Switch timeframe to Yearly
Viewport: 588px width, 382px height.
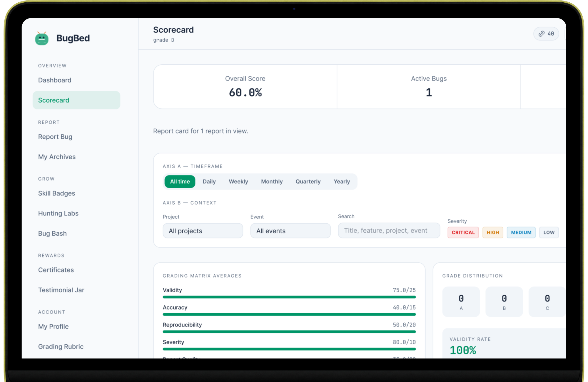point(342,182)
